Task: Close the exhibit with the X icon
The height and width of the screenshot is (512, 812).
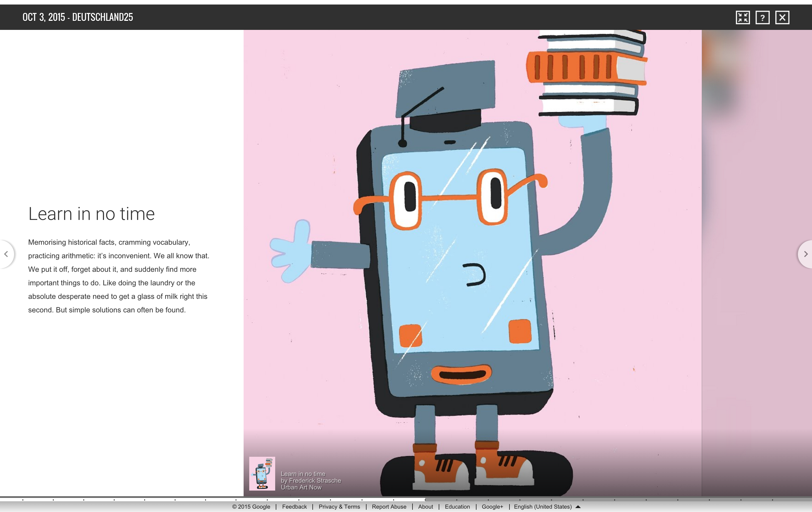Action: coord(782,17)
